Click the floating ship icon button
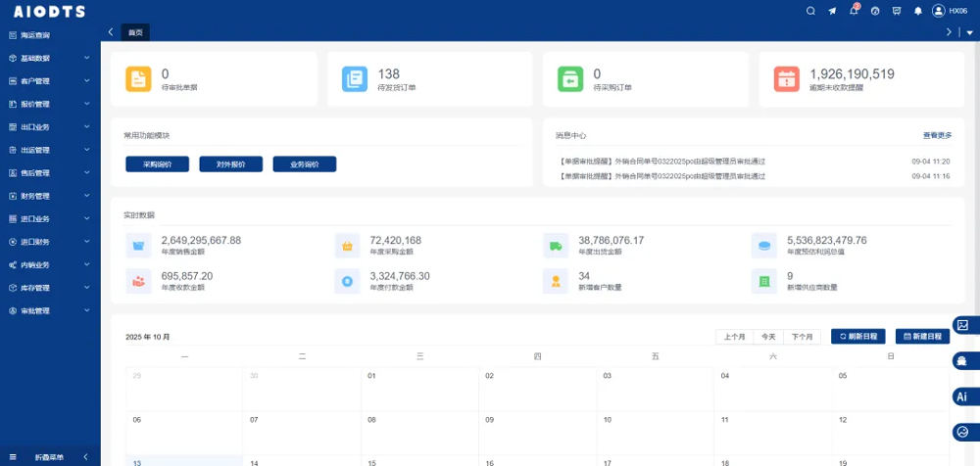Viewport: 980px width, 466px height. [962, 361]
